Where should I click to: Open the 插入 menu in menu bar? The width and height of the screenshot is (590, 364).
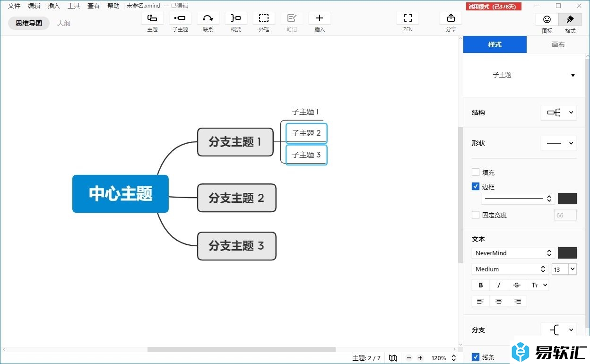click(x=54, y=6)
